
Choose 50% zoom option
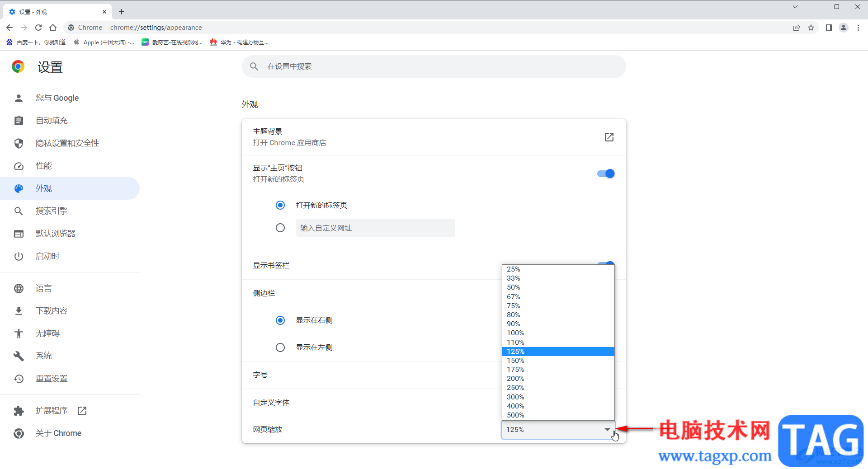point(558,287)
